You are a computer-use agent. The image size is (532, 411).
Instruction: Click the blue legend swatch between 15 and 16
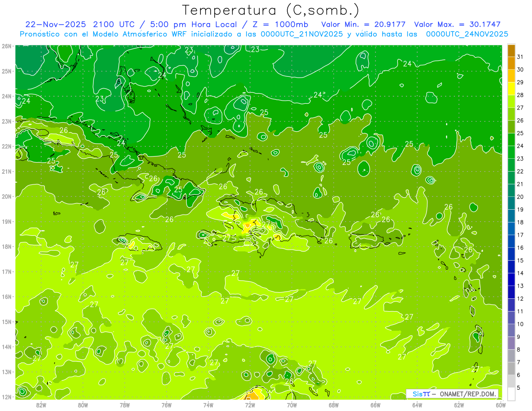tap(511, 254)
